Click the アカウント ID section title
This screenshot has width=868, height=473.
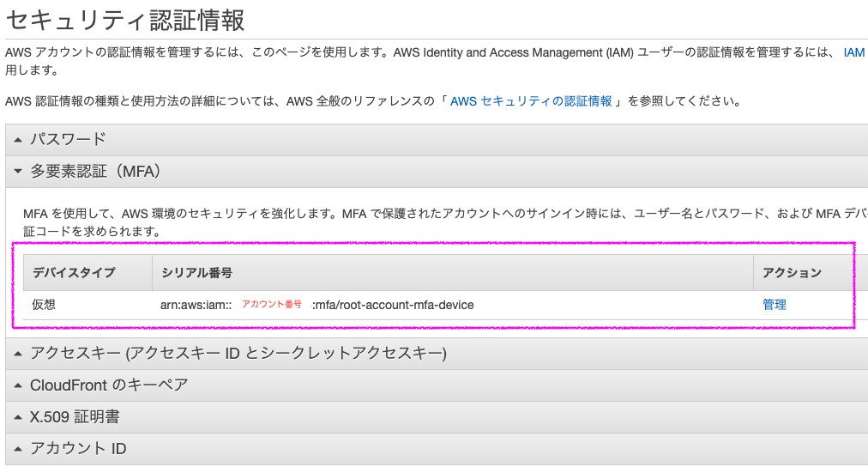[78, 449]
